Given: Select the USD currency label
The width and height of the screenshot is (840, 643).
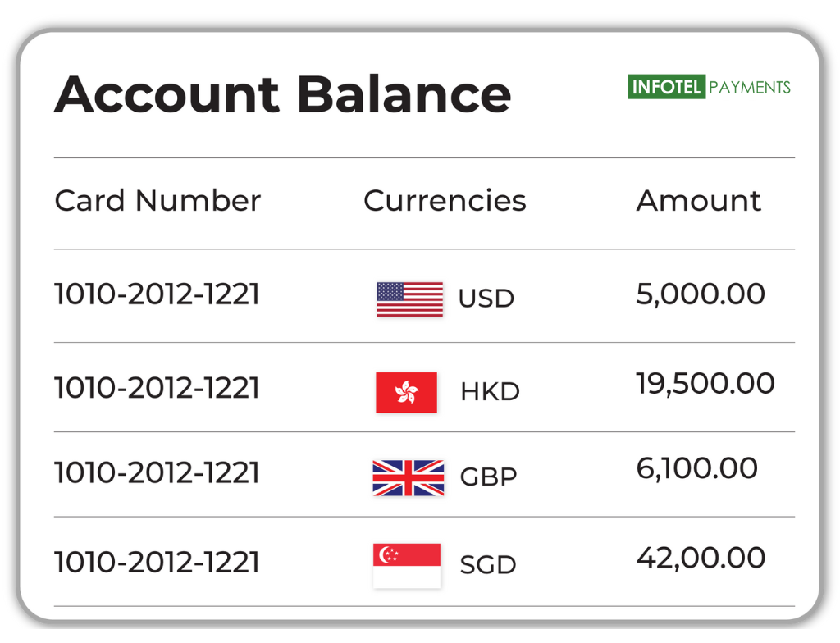Looking at the screenshot, I should pyautogui.click(x=486, y=299).
